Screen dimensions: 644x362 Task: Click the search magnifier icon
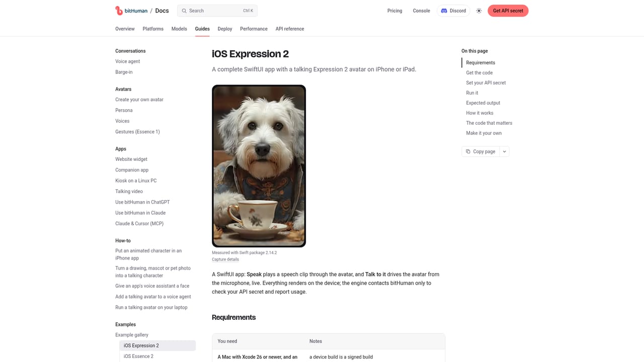click(x=184, y=11)
